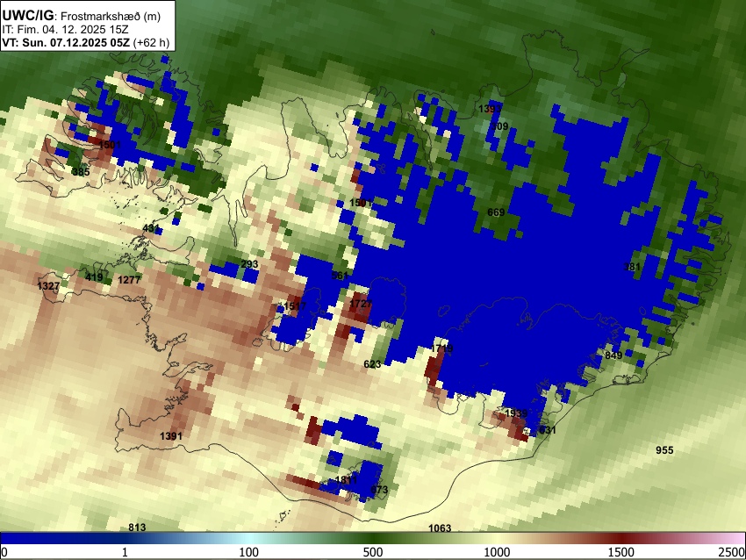
Task: Click the 'IT: Fim. 04. 12. 2025 15Z' line
Action: click(65, 30)
